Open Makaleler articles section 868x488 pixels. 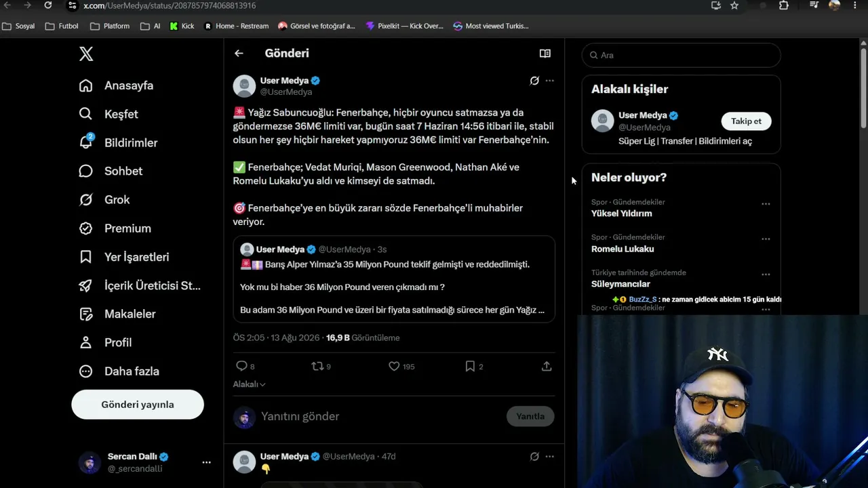tap(117, 314)
